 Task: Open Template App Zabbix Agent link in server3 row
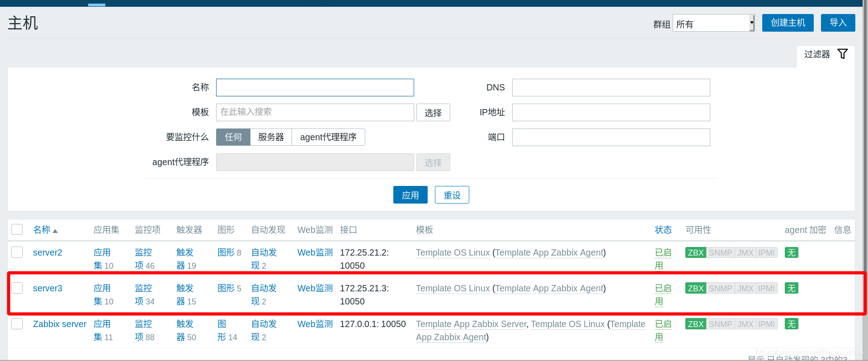(549, 288)
